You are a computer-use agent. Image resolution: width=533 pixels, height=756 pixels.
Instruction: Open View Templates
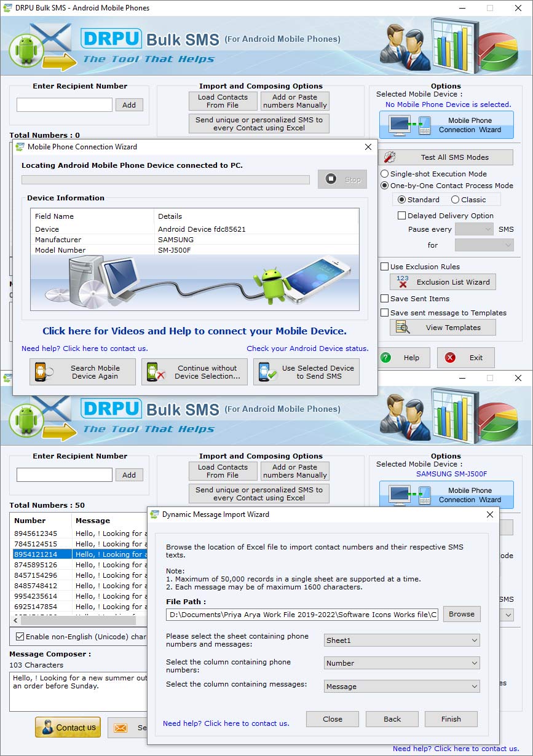pos(442,327)
